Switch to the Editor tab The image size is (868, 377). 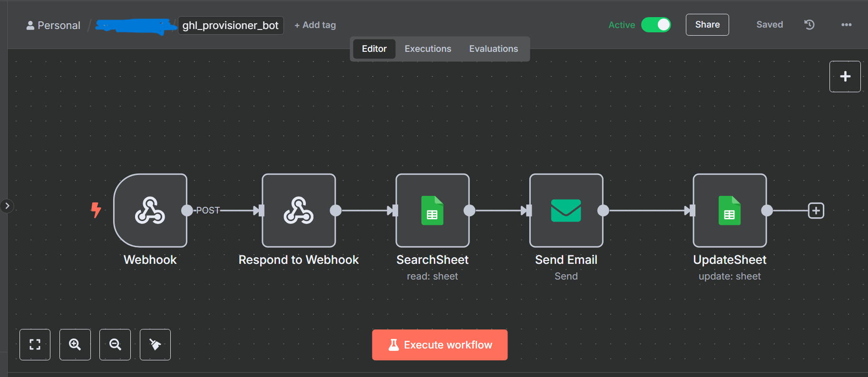point(374,48)
